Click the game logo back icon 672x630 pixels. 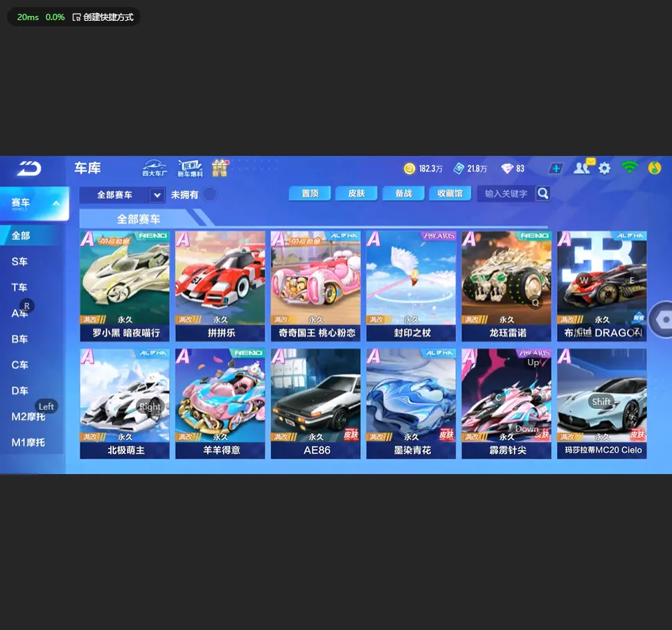[x=29, y=168]
